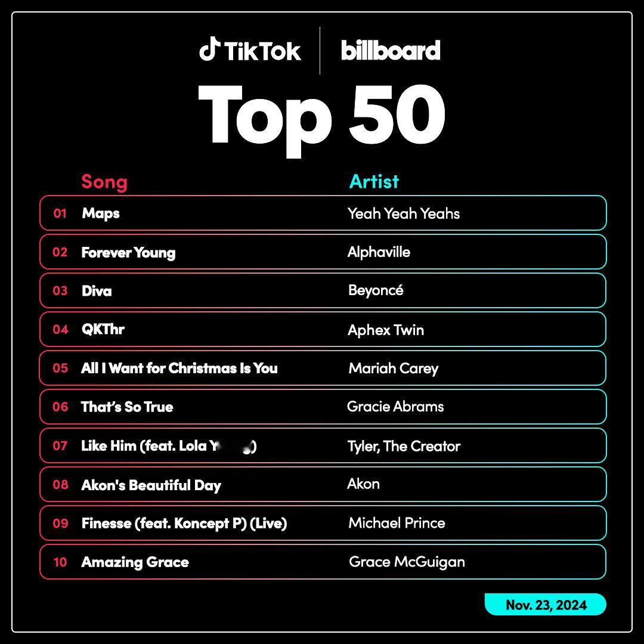Select artist Alphaville
Screen dimensions: 644x644
click(379, 252)
